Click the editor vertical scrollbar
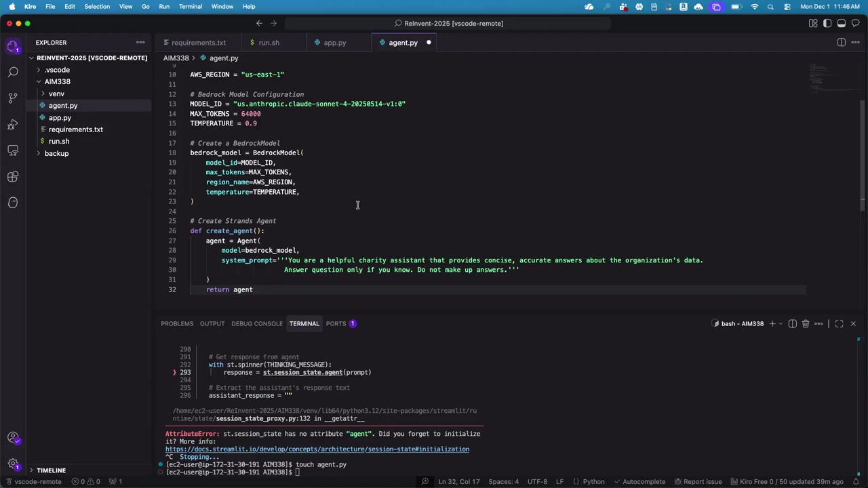Viewport: 868px width, 488px height. click(x=863, y=149)
